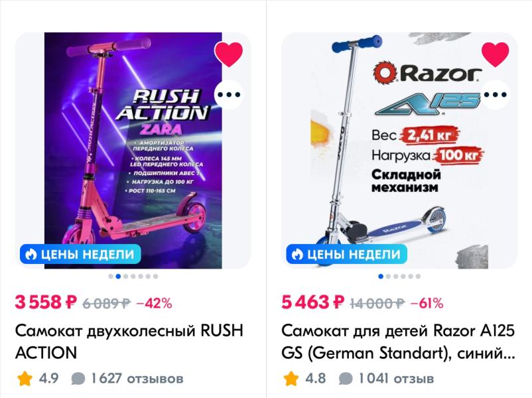The width and height of the screenshot is (532, 398).
Task: Open the '1041 отзыв' reviews link
Action: (396, 379)
